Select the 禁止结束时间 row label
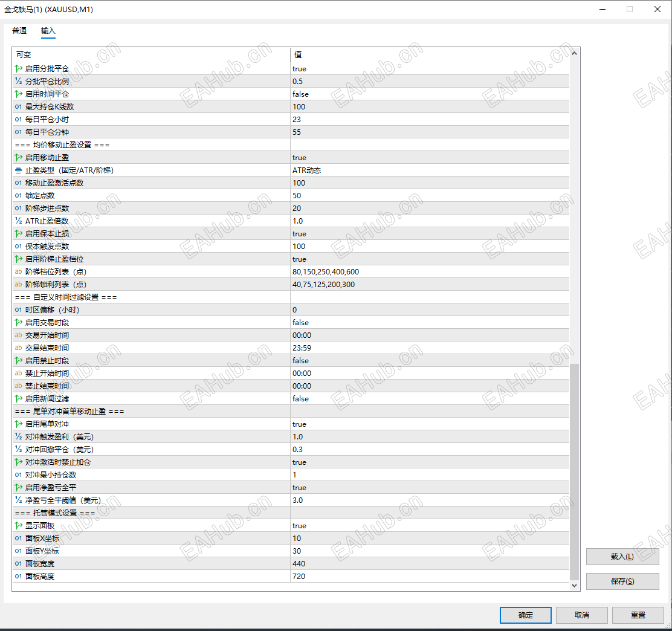The image size is (672, 631). (47, 386)
